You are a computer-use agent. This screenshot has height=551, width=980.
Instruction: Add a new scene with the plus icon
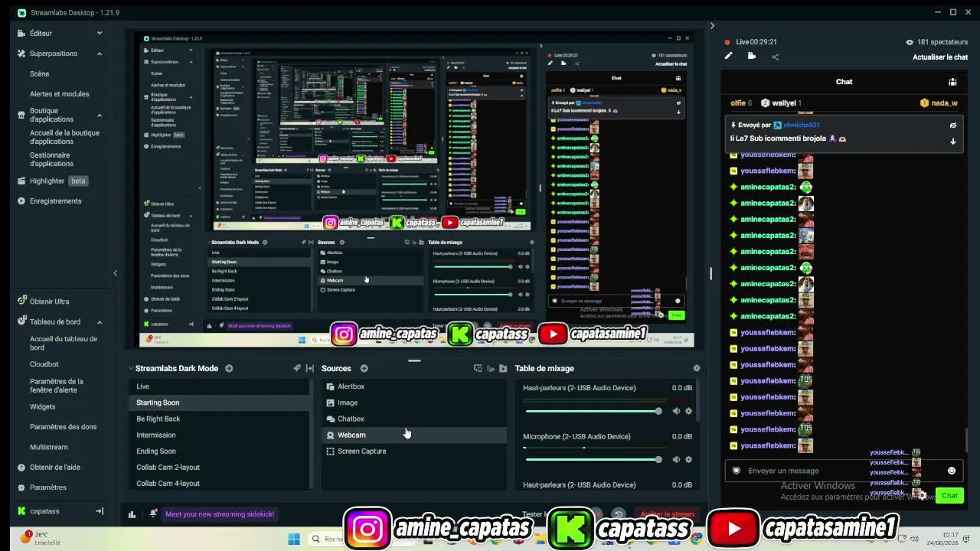(x=229, y=368)
